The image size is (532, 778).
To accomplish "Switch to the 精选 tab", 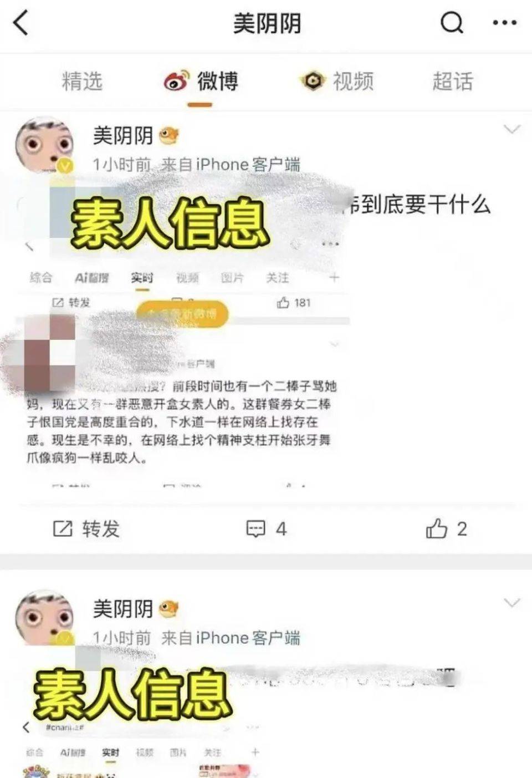I will pos(82,82).
